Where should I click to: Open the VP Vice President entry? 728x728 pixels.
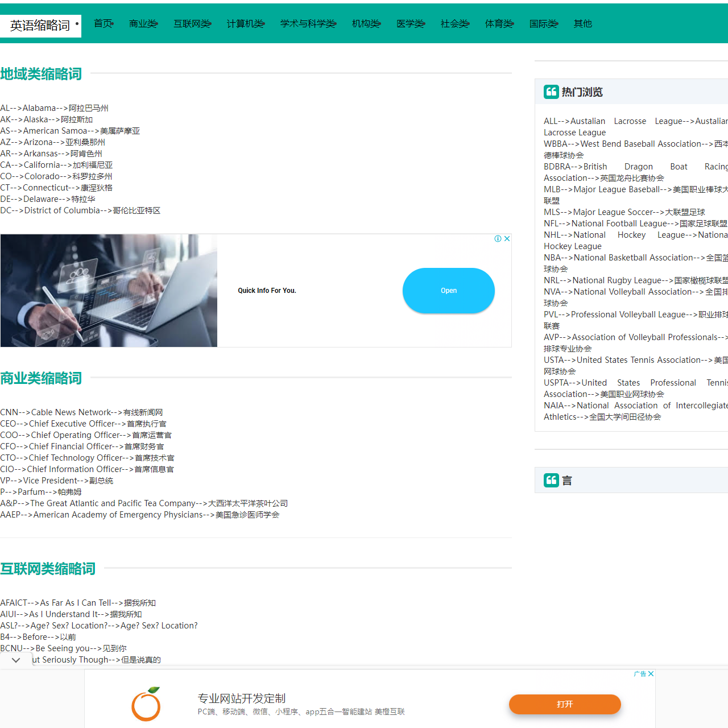pyautogui.click(x=57, y=481)
